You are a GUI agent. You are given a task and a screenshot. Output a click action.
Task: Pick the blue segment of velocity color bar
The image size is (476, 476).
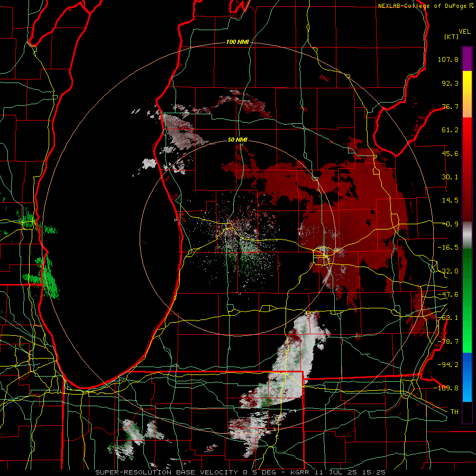[x=467, y=377]
